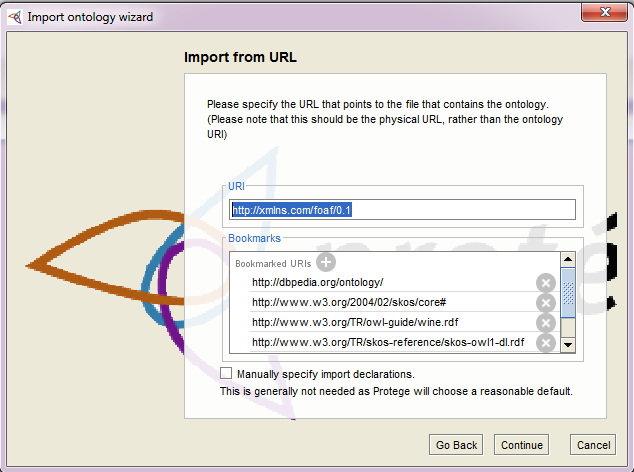Click the bookmarks scroll up arrow
This screenshot has height=472, width=634.
[567, 260]
